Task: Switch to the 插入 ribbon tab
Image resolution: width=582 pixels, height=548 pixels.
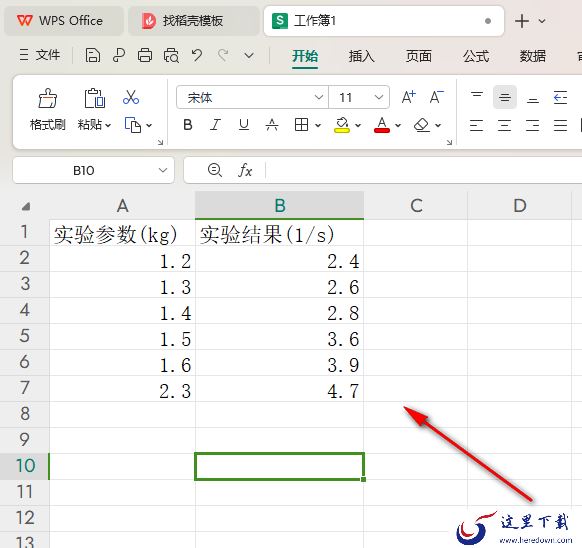Action: click(x=362, y=56)
